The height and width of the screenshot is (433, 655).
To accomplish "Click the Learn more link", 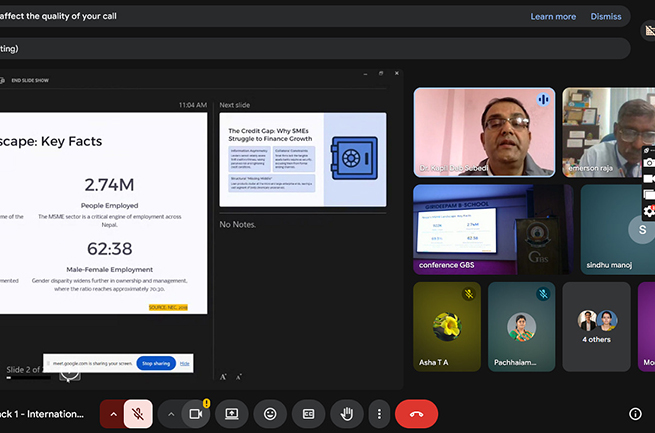I will tap(553, 16).
